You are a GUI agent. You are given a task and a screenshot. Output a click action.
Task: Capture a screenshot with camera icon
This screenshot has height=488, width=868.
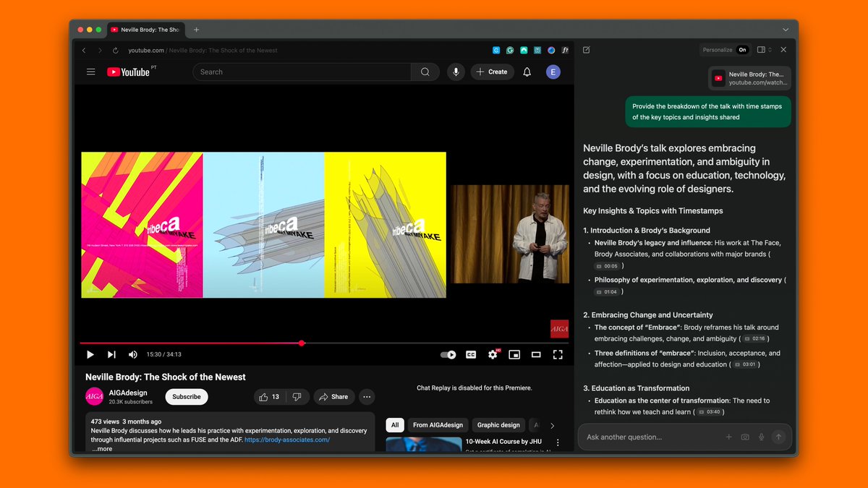[x=745, y=437]
